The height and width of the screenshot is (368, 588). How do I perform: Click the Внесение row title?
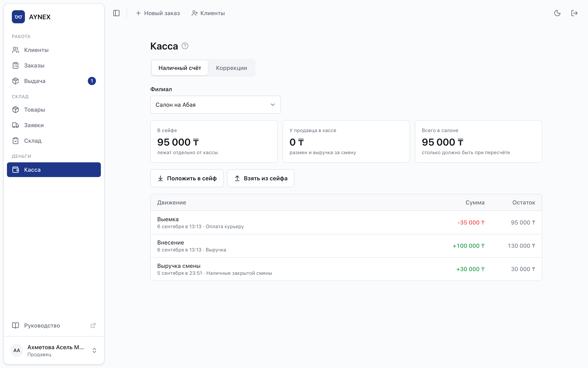tap(170, 243)
